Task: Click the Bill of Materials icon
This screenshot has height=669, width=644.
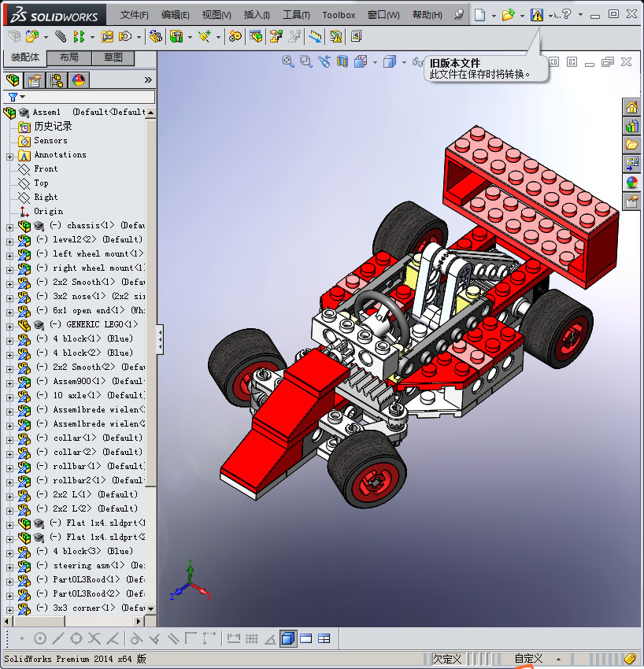Action: [x=256, y=37]
